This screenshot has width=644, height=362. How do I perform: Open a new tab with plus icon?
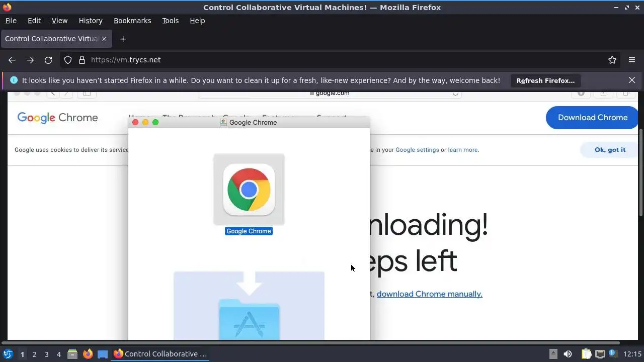(x=123, y=39)
